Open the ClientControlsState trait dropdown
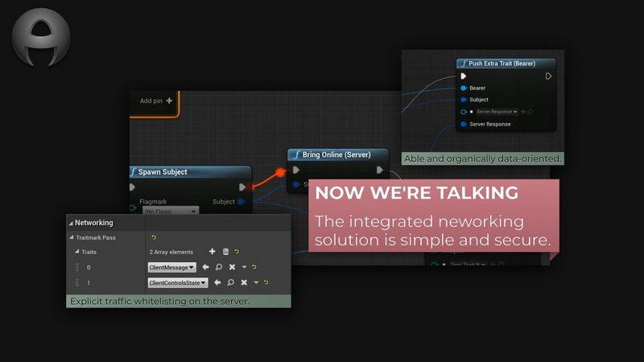This screenshot has height=362, width=644. (177, 282)
